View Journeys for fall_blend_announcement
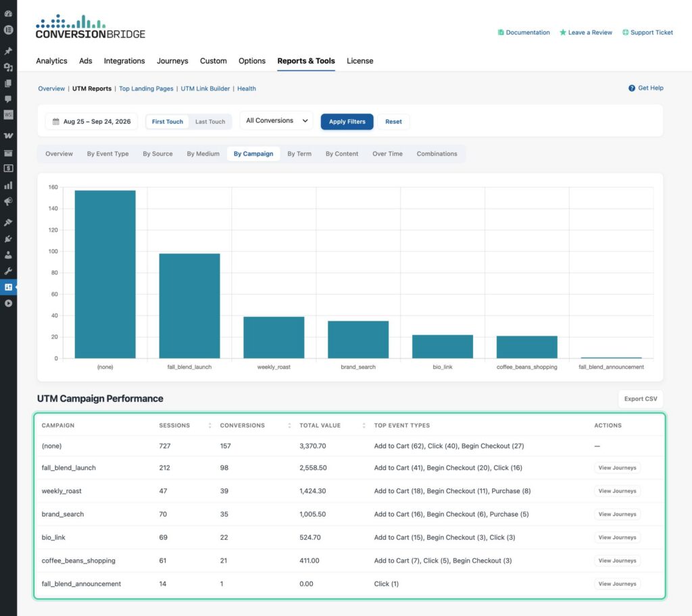Viewport: 692px width, 616px height. [x=617, y=584]
